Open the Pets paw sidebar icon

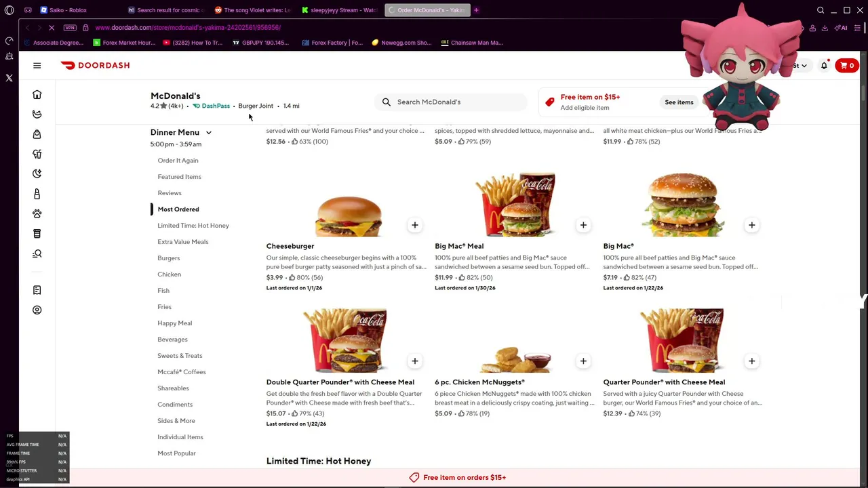pyautogui.click(x=37, y=213)
